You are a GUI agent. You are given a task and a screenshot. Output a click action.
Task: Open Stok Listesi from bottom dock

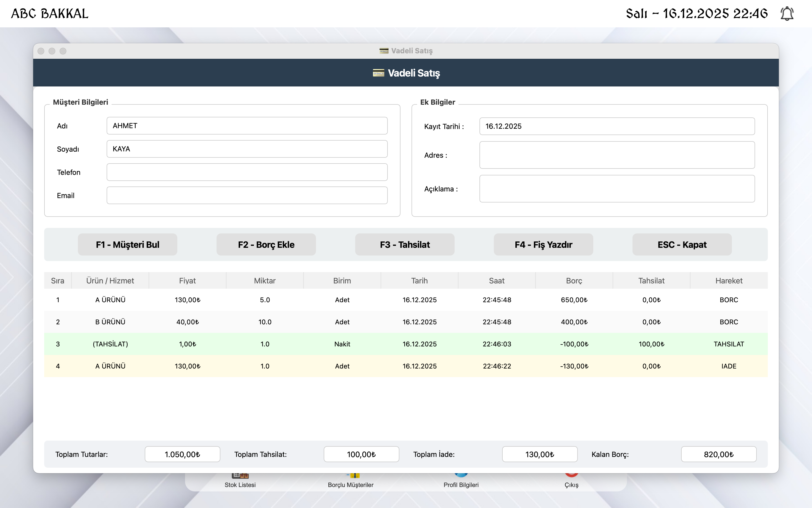tap(240, 484)
